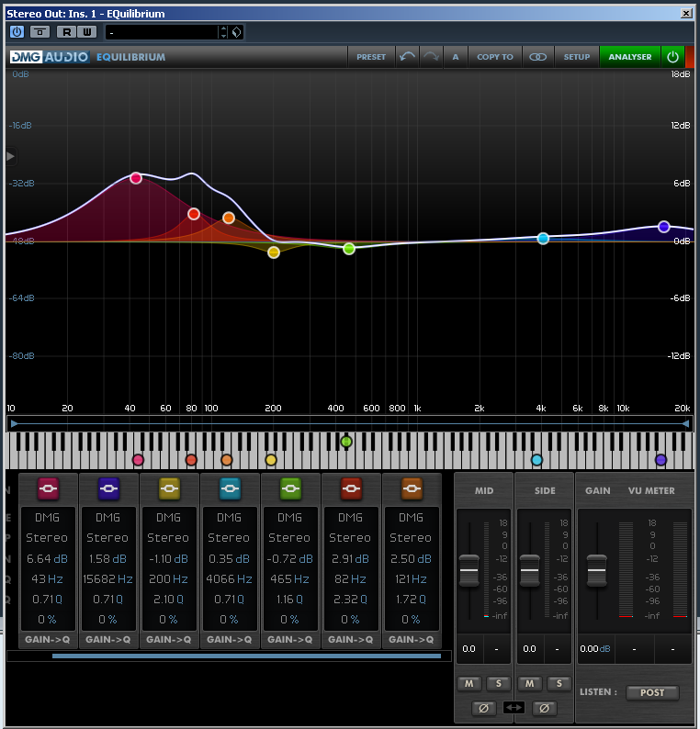
Task: Open the PRESET menu
Action: (371, 57)
